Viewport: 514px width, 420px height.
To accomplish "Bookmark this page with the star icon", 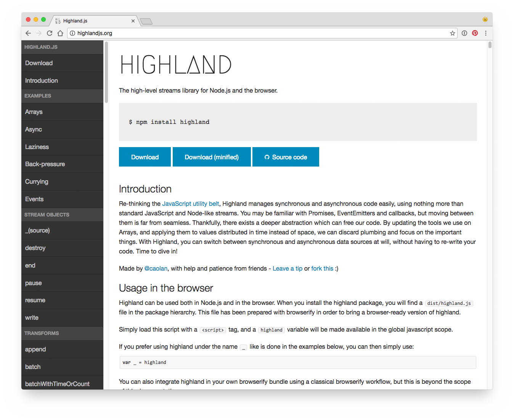I will click(453, 33).
